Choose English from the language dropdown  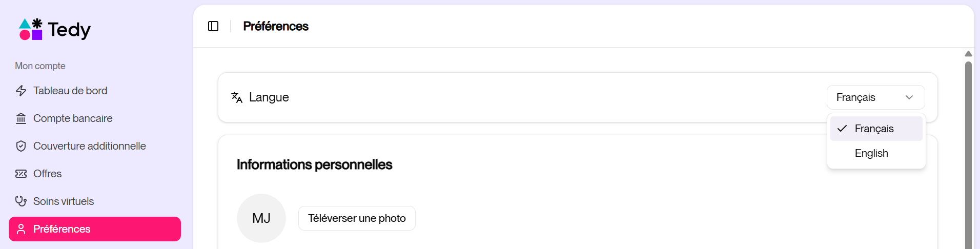(x=871, y=153)
